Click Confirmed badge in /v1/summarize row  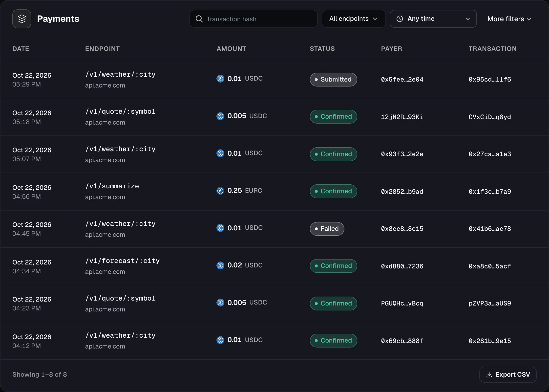[333, 191]
